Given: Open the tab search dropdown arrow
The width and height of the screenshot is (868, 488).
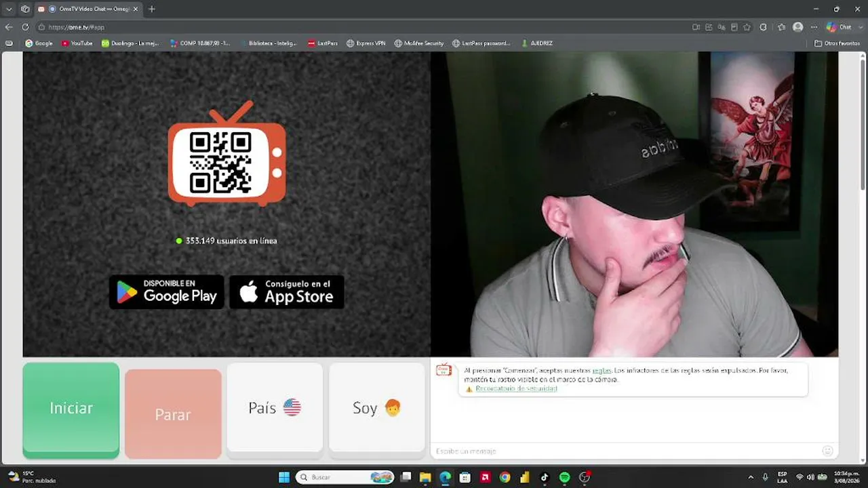Looking at the screenshot, I should (x=9, y=9).
